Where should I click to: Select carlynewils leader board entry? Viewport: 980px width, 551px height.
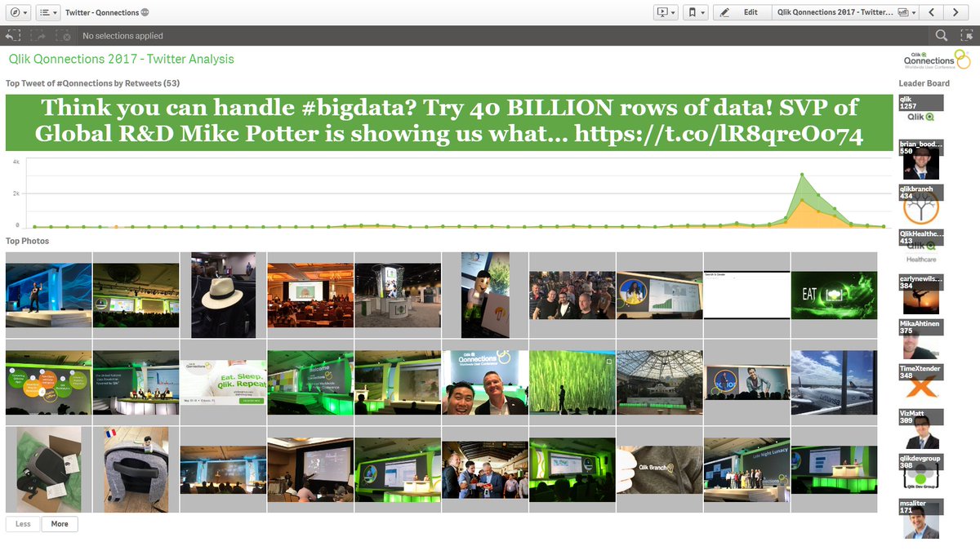tap(921, 294)
